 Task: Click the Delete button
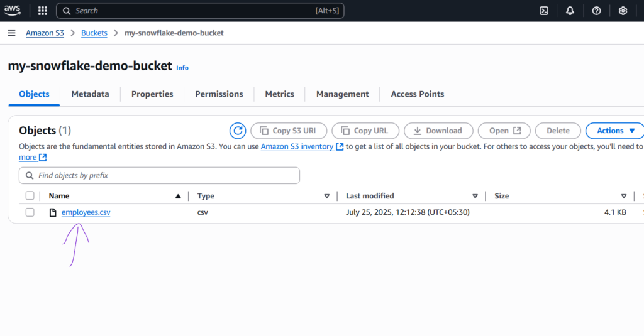(x=558, y=131)
